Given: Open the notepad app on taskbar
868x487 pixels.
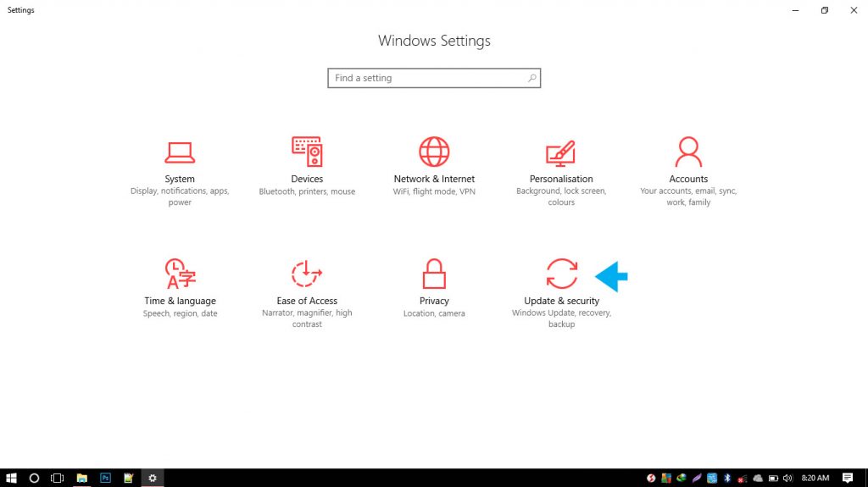Looking at the screenshot, I should pyautogui.click(x=129, y=479).
